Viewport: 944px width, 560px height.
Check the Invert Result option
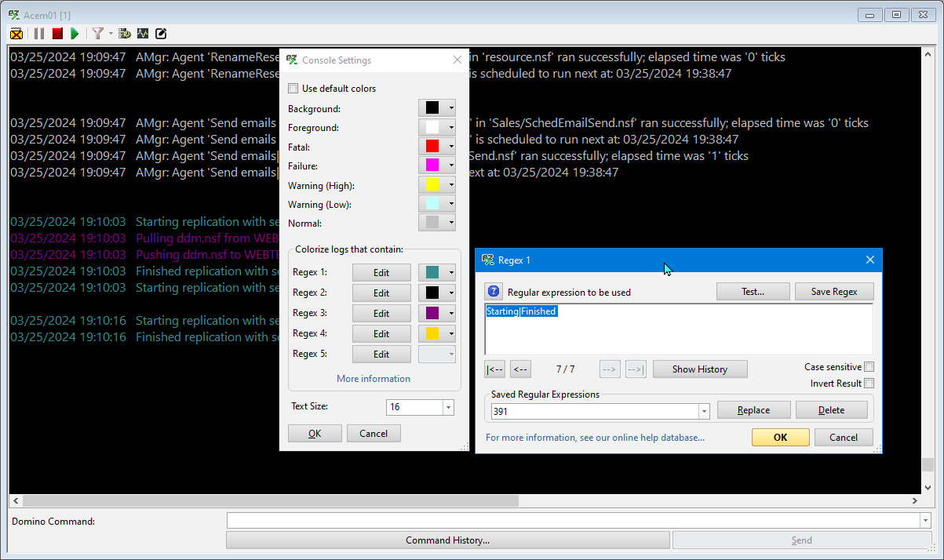(x=869, y=384)
